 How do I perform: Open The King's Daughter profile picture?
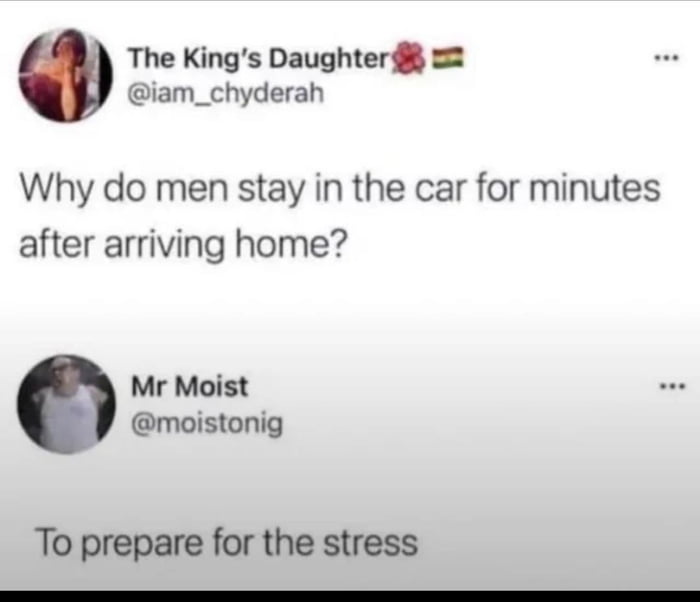coord(66,75)
